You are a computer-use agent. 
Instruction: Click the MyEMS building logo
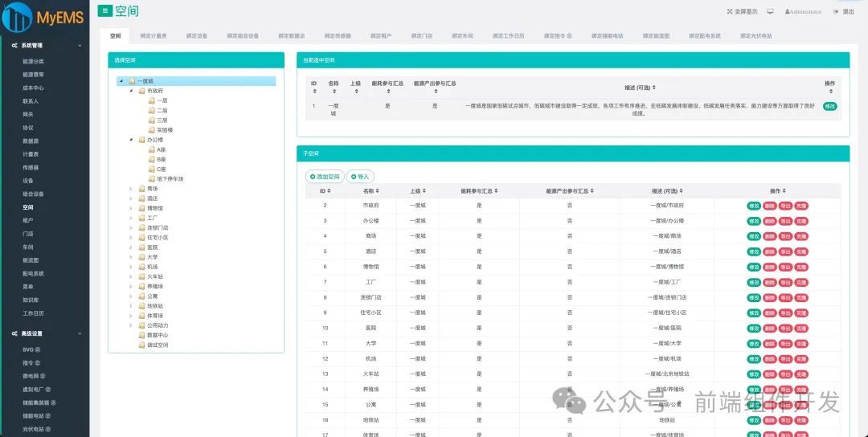pos(17,17)
